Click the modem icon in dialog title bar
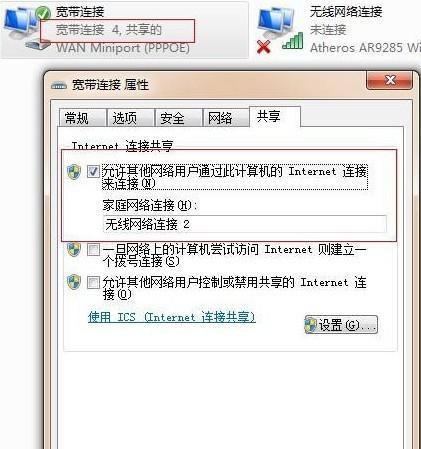Screen dimensions: 421x449 (x=59, y=86)
